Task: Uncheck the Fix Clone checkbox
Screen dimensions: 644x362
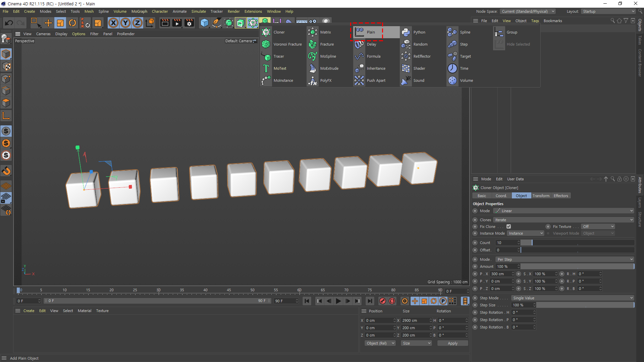Action: 508,227
